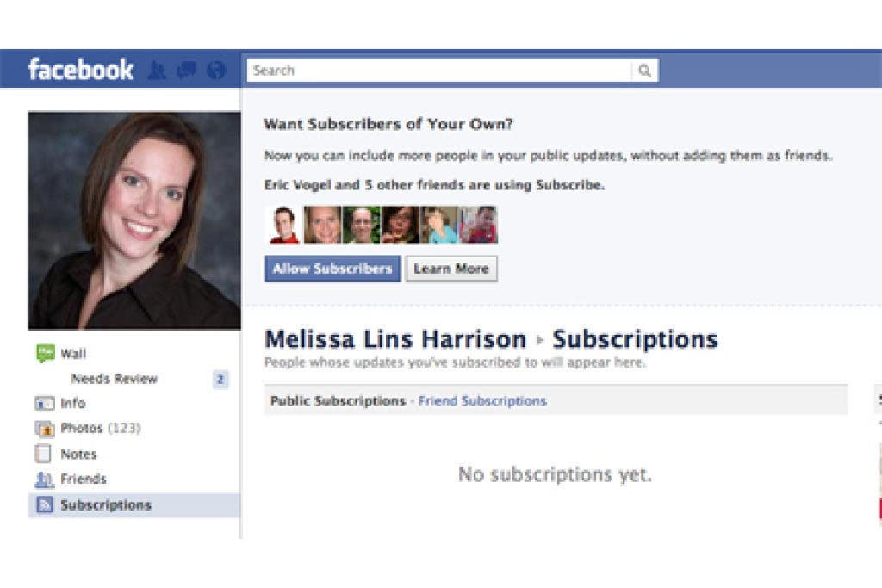The width and height of the screenshot is (882, 588).
Task: Open the sixth friend thumbnail in red shirt
Action: tap(478, 225)
